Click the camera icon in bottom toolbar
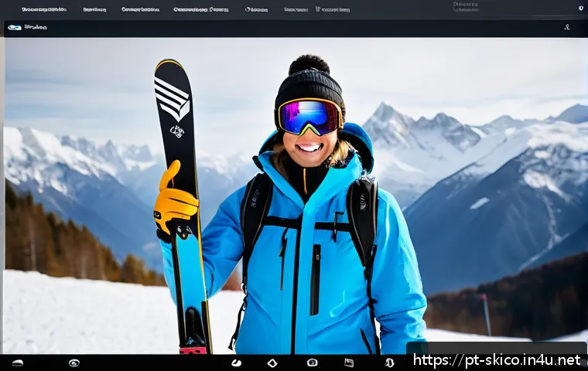 [312, 362]
